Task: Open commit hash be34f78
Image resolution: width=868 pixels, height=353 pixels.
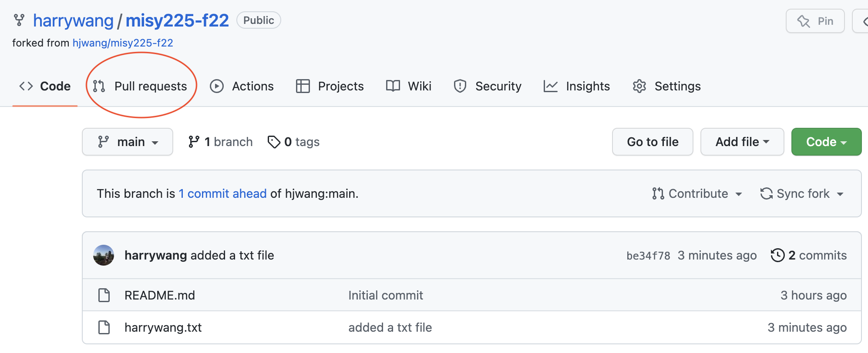Action: click(648, 256)
